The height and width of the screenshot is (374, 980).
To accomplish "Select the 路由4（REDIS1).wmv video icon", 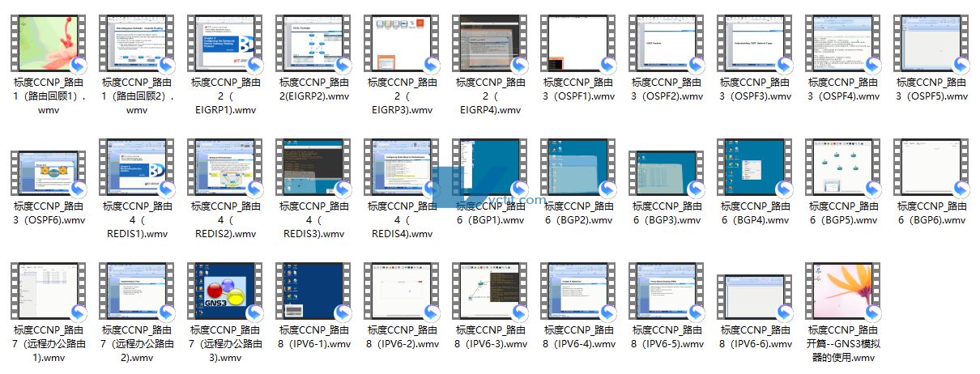I will (x=137, y=167).
